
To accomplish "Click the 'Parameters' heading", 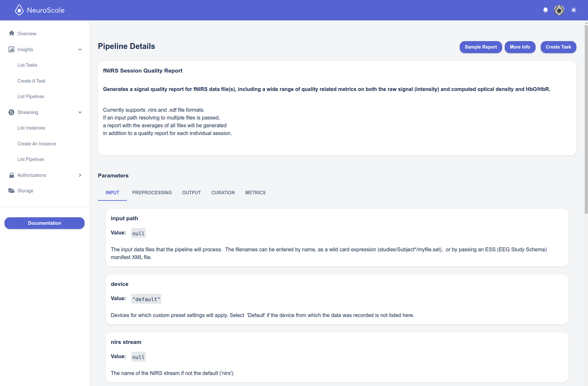I will [x=113, y=176].
